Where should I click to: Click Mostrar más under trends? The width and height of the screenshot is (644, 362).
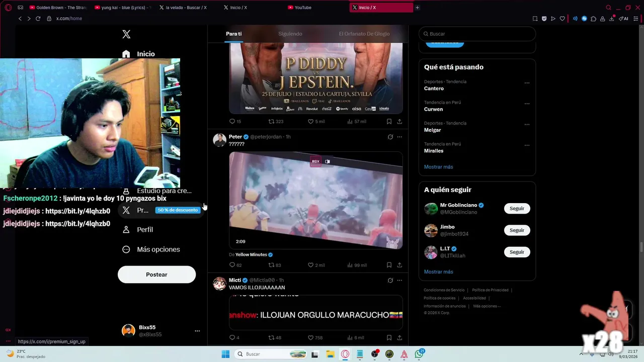pos(438,167)
